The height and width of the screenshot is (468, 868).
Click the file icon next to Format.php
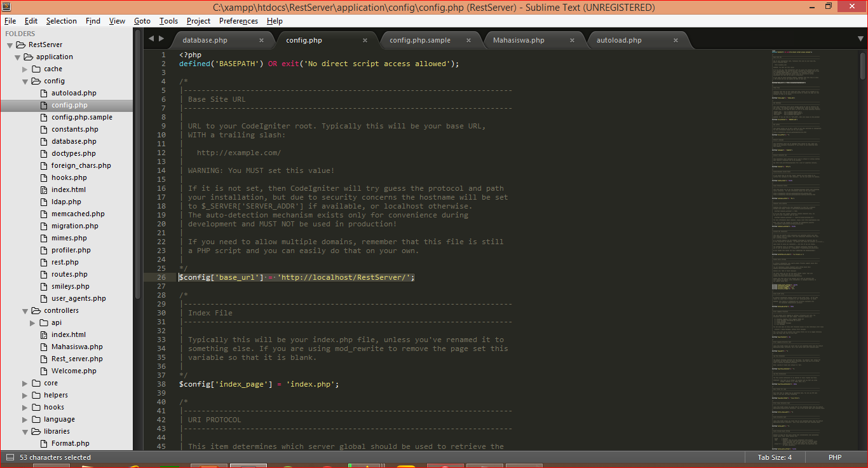(44, 444)
